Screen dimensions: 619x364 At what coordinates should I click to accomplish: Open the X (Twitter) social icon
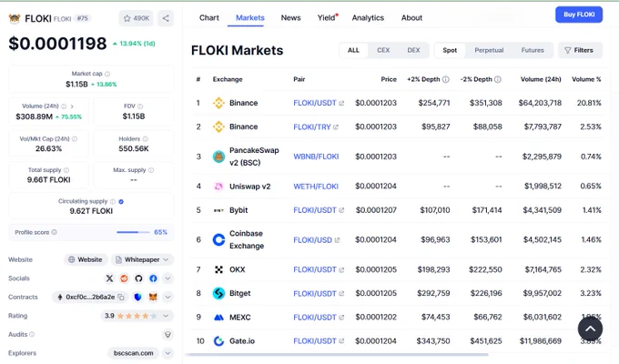click(110, 278)
